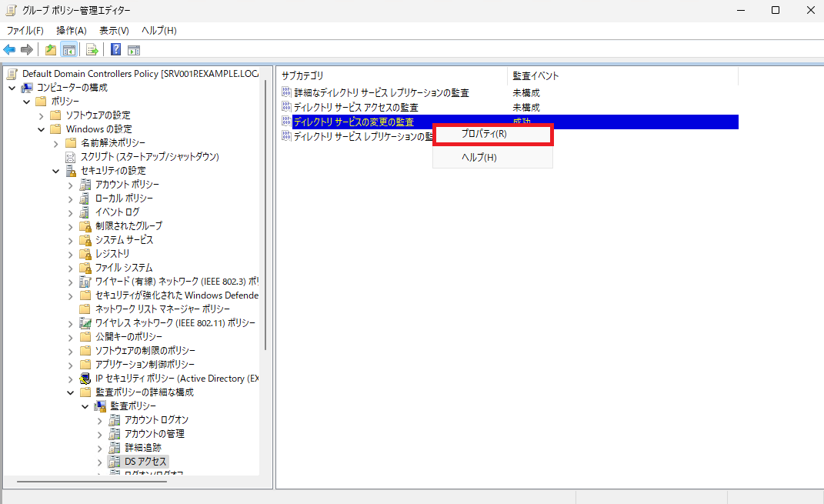Click icon of ディレクトリ サービス アクセスの監査
The height and width of the screenshot is (504, 824).
[x=286, y=107]
